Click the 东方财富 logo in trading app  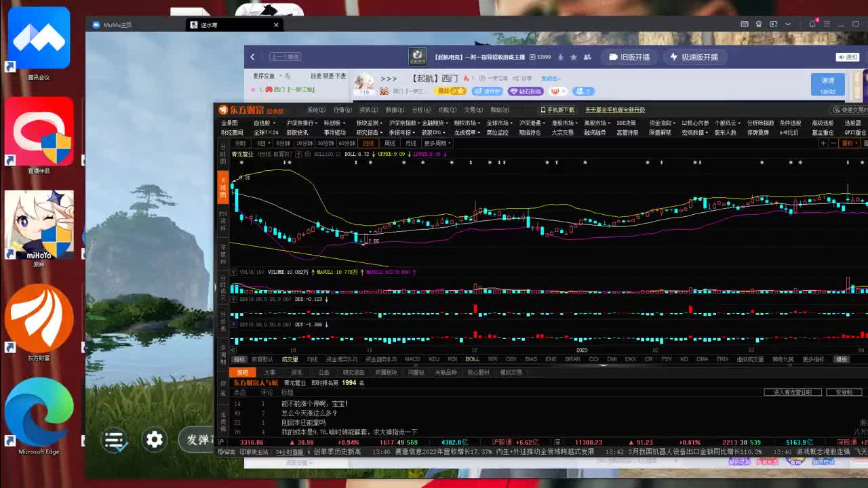tap(250, 110)
